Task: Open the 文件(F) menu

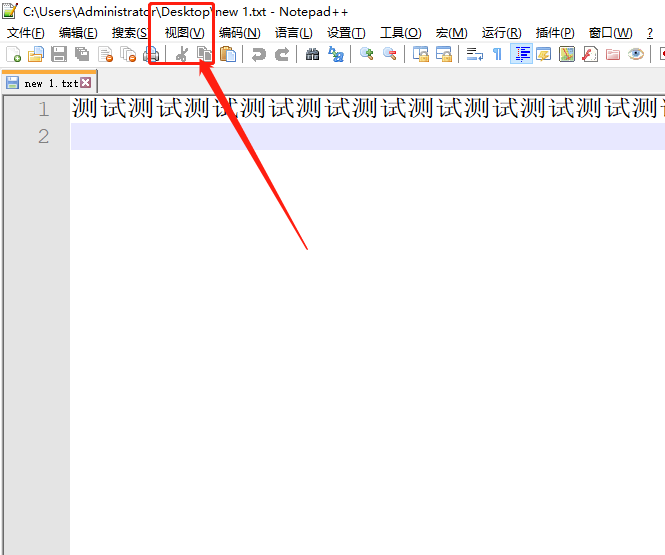Action: [x=26, y=33]
